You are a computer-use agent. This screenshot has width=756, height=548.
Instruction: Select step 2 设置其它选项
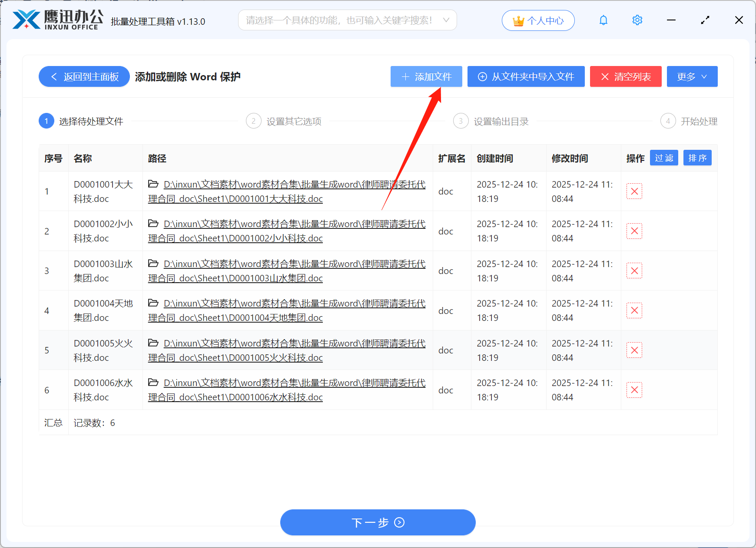(284, 121)
